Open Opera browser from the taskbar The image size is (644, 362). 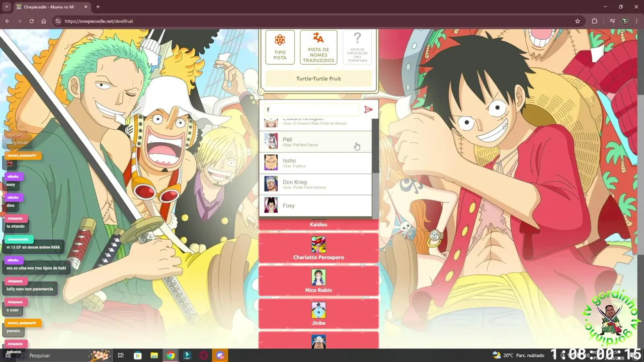click(x=204, y=355)
